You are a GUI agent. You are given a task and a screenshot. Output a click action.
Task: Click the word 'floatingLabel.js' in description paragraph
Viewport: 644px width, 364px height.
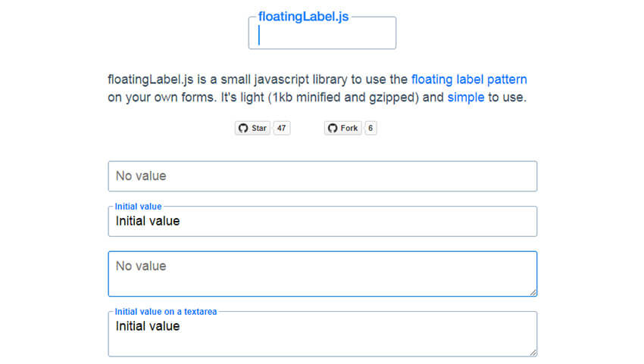[150, 79]
